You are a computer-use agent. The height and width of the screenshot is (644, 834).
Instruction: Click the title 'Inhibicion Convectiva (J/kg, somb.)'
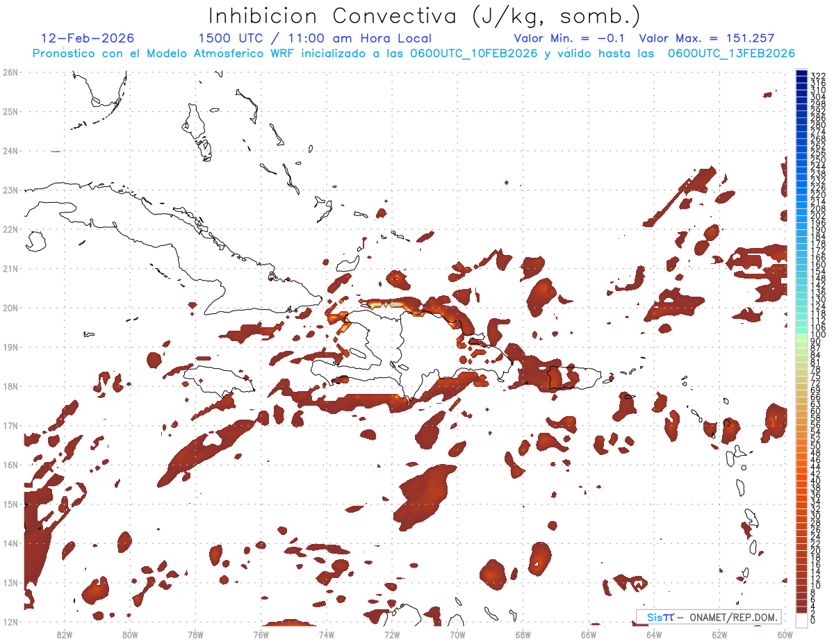click(425, 17)
